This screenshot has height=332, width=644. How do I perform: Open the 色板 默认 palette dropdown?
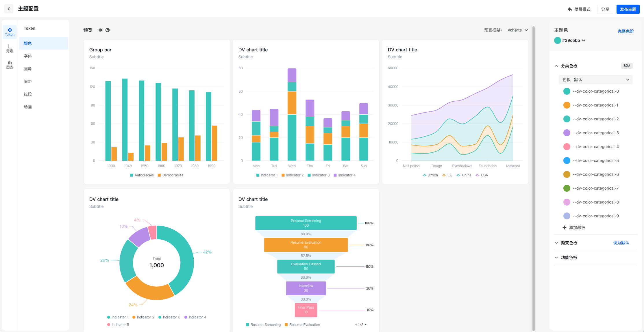point(595,80)
